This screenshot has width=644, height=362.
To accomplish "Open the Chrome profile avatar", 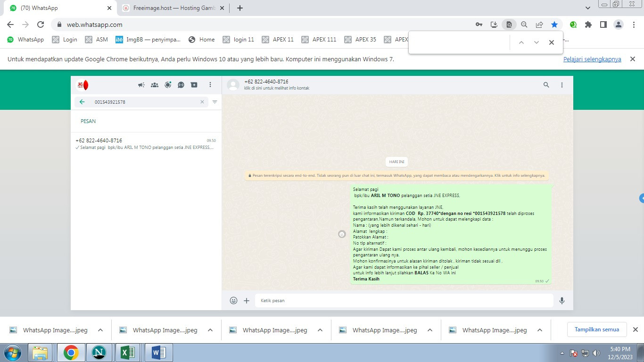I will point(619,25).
